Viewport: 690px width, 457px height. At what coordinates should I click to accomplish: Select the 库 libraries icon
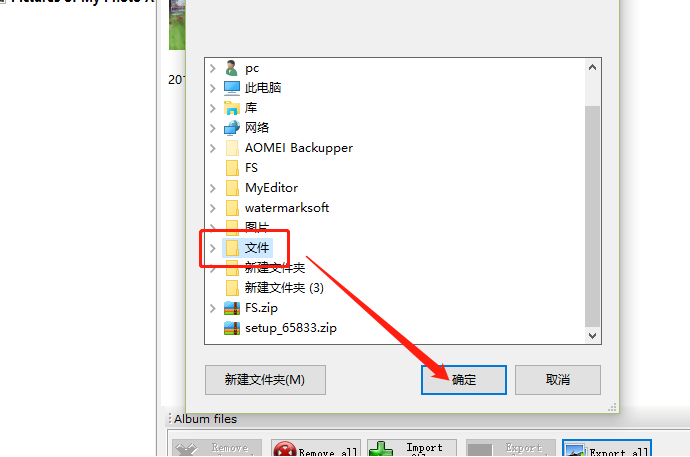(231, 108)
